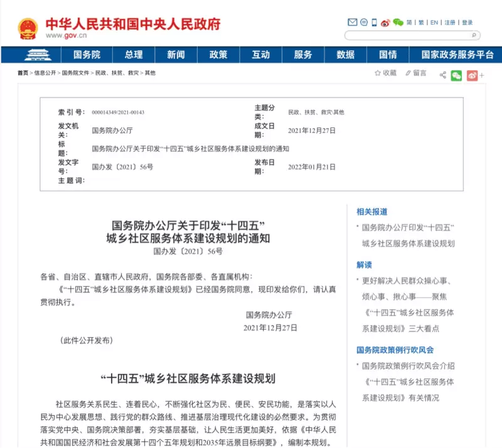Open 国务院政策例行吹风会介绍 link
This screenshot has width=502, height=448.
coord(409,381)
